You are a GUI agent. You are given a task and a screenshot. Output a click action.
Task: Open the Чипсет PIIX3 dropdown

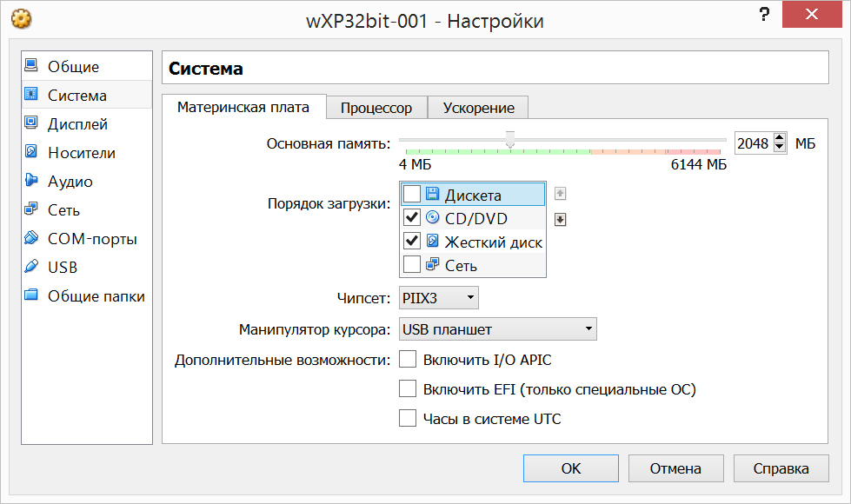(438, 298)
